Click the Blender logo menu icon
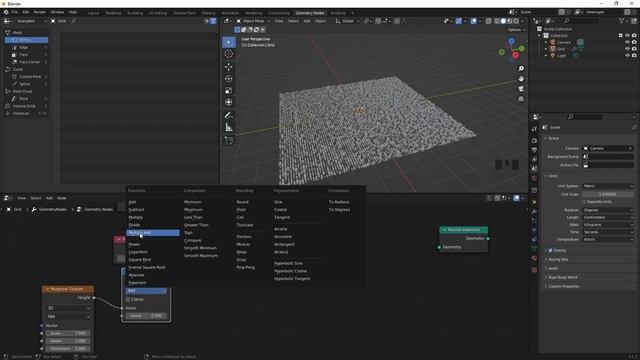 (x=6, y=12)
